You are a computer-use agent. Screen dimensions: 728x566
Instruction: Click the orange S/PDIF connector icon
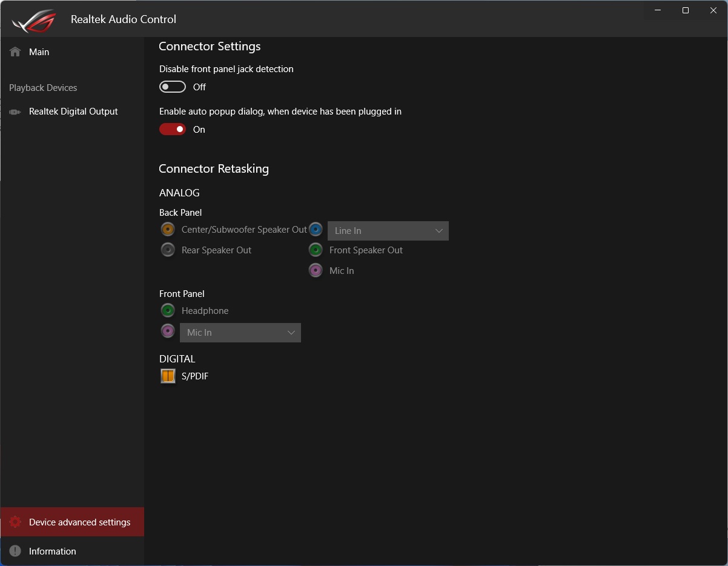168,376
